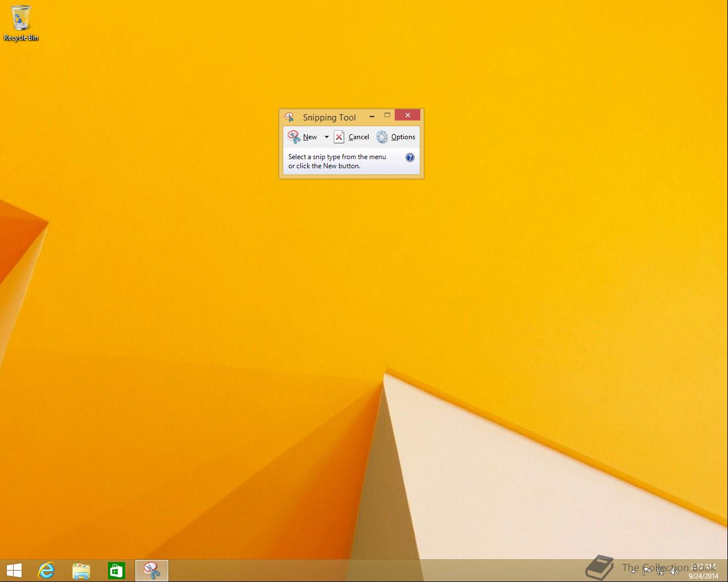Open the Windows Store taskbar icon

(116, 571)
